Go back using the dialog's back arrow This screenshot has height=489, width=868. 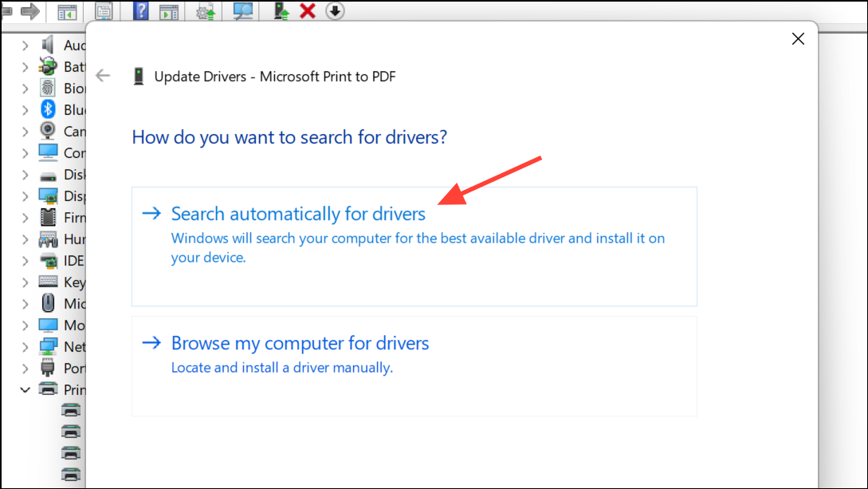tap(103, 75)
